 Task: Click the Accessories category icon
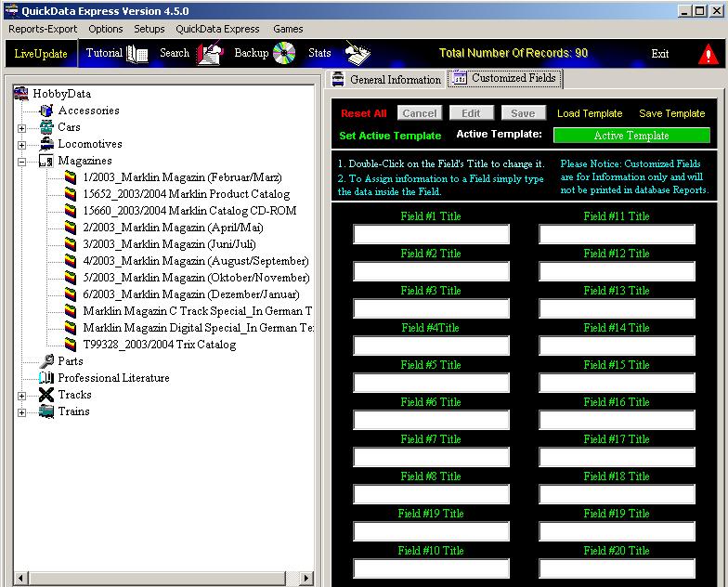pos(46,111)
